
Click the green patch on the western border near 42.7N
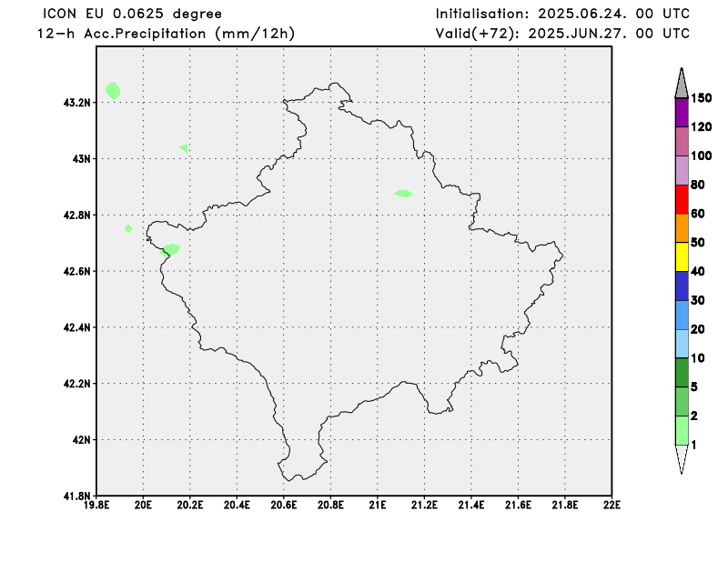pyautogui.click(x=170, y=250)
